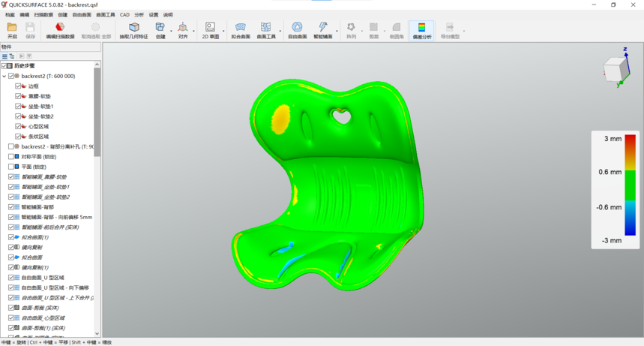
Task: Toggle the 偏差分析 deviation analysis tool
Action: [x=422, y=31]
